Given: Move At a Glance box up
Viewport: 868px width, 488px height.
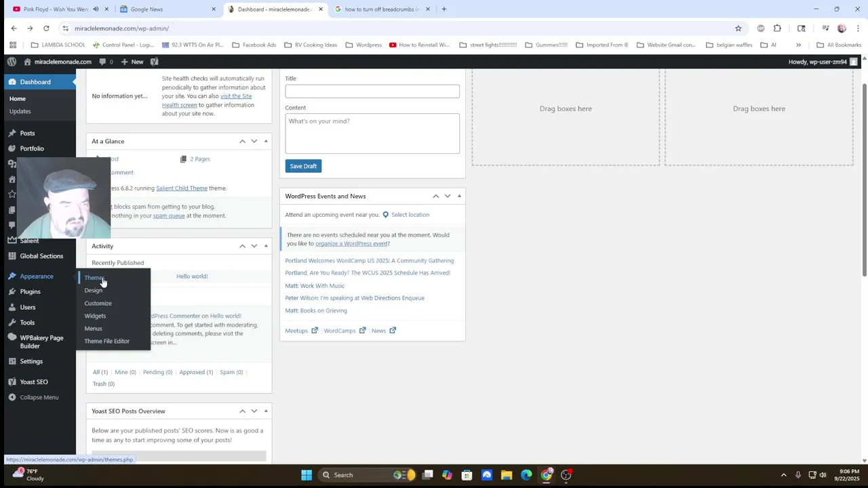Looking at the screenshot, I should point(242,141).
